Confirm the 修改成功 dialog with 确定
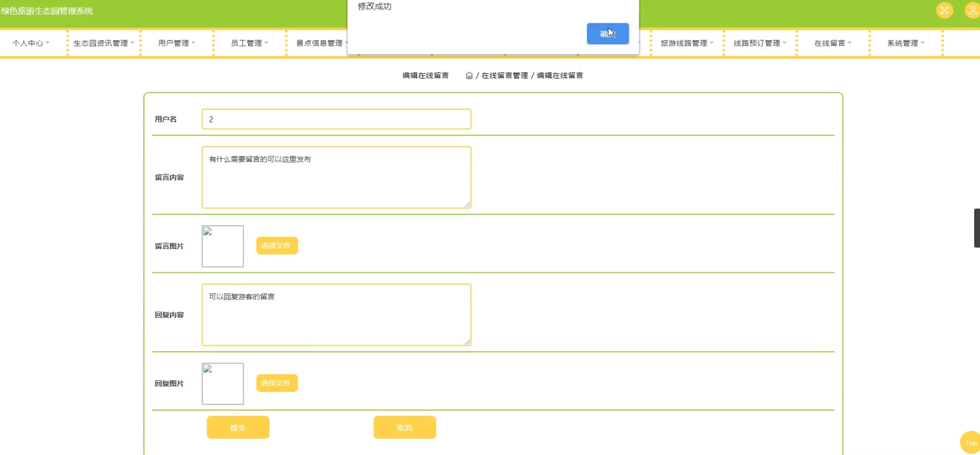The width and height of the screenshot is (980, 455). point(607,34)
